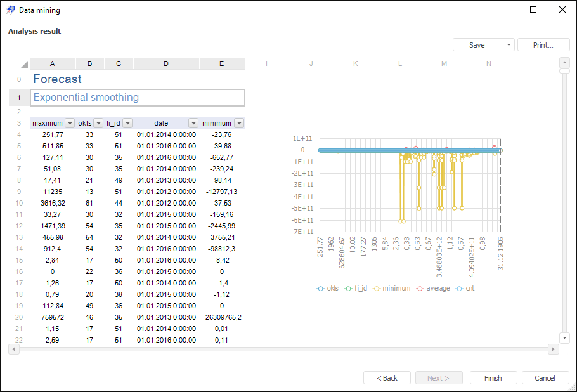The image size is (577, 392).
Task: Go to previous step with Back
Action: pyautogui.click(x=387, y=378)
